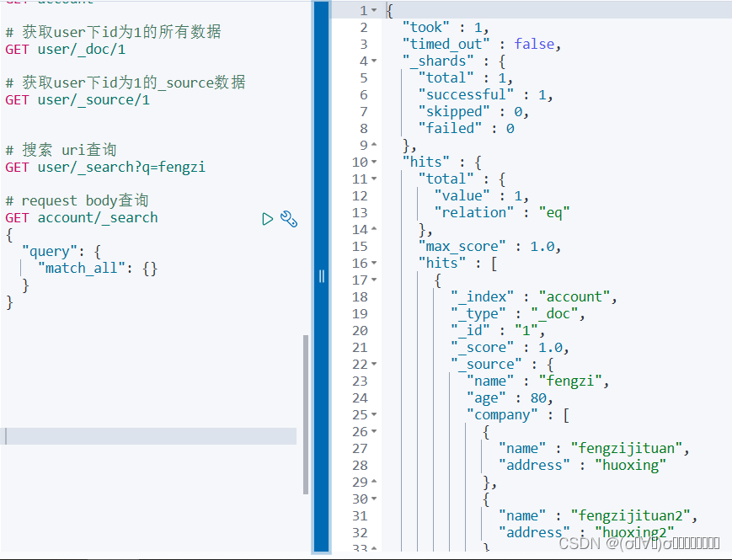Screen dimensions: 732x560
Task: Click the "_type" key at line 19
Action: 478,313
